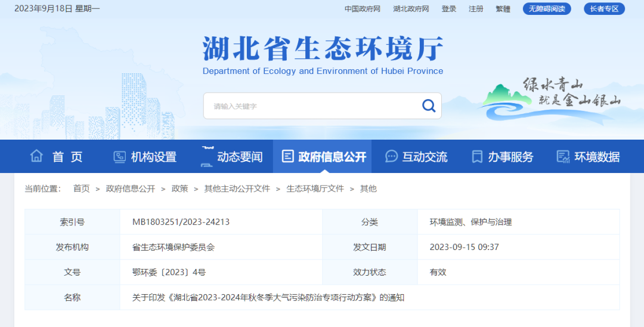Click the 注册 link

click(476, 8)
